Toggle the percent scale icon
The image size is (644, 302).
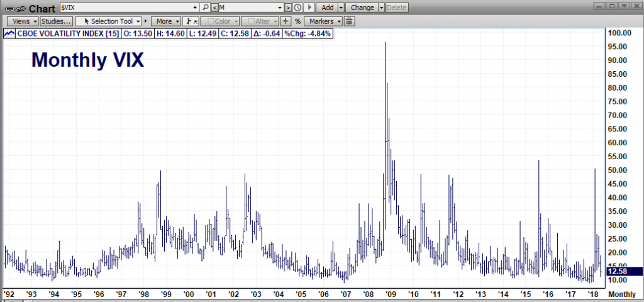tap(297, 21)
